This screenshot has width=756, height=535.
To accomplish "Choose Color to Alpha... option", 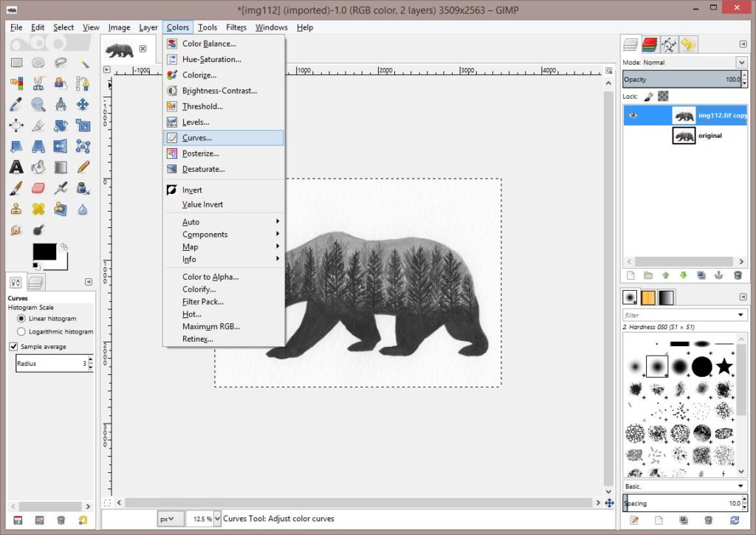I will point(224,277).
